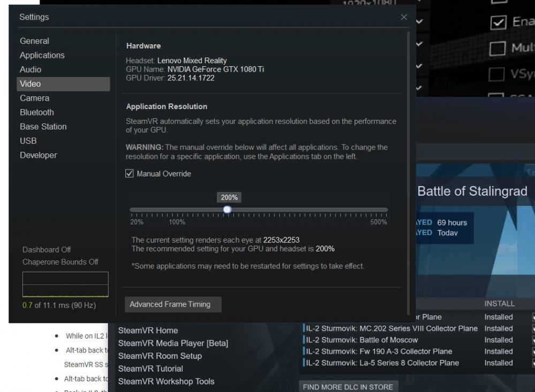Click the 2253x2253 render resolution value
The width and height of the screenshot is (535, 392).
coord(281,240)
